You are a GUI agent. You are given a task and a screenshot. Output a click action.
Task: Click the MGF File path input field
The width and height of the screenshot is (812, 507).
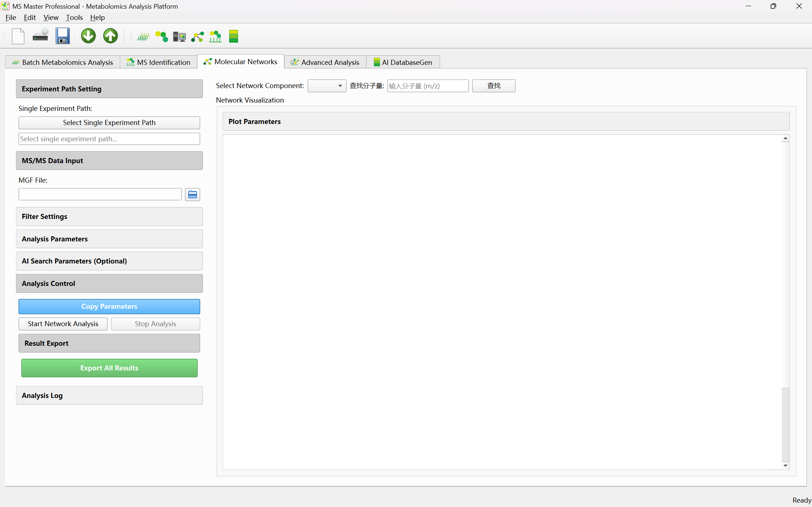[100, 194]
